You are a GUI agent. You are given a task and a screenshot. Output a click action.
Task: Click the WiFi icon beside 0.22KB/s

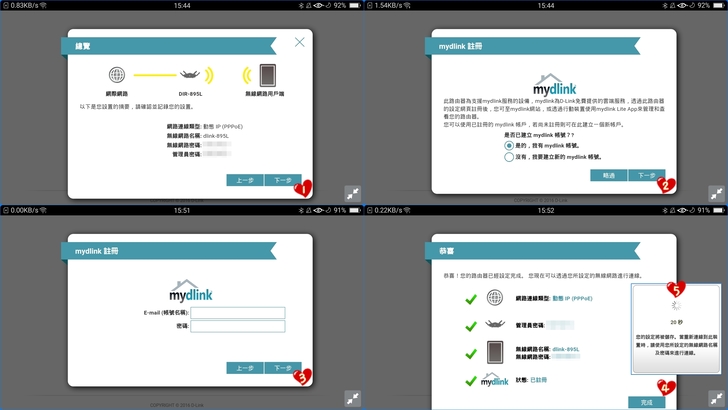pyautogui.click(x=407, y=210)
